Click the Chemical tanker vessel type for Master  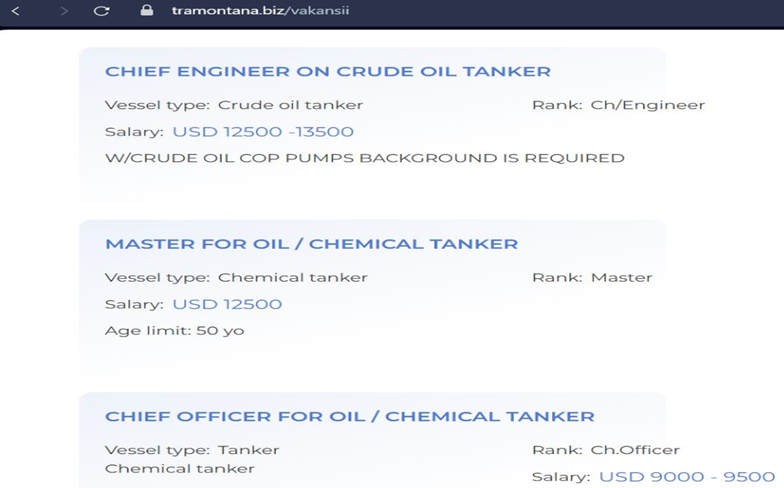[292, 278]
